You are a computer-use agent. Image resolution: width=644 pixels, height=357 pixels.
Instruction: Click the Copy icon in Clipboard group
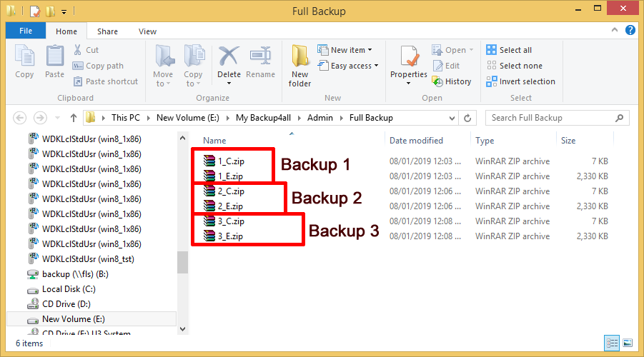[24, 56]
